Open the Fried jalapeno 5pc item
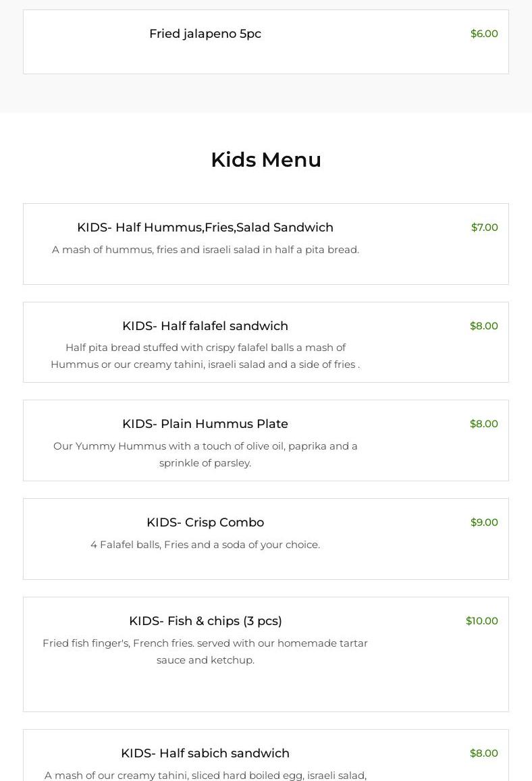The height and width of the screenshot is (781, 532). 205,34
